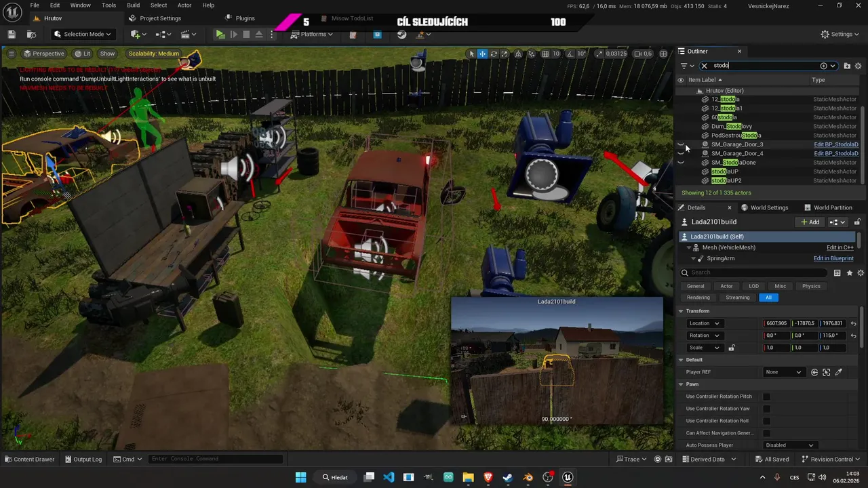
Task: Toggle grid snapping icon
Action: click(x=545, y=54)
